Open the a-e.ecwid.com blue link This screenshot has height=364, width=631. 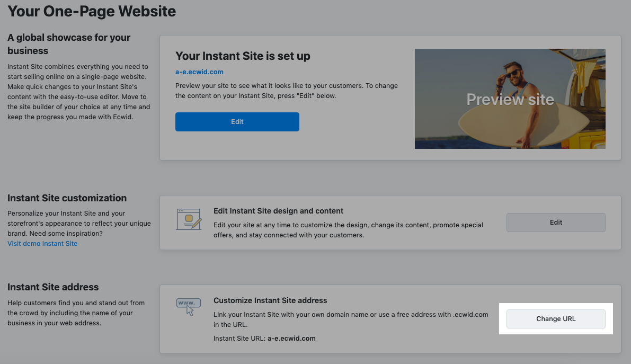point(199,72)
